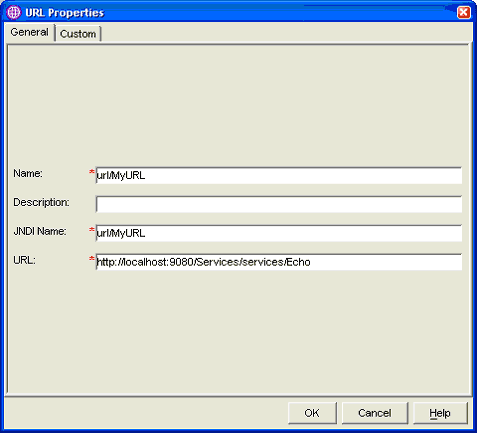Close the URL Properties dialog
Viewport: 477px width, 433px height.
(x=464, y=13)
